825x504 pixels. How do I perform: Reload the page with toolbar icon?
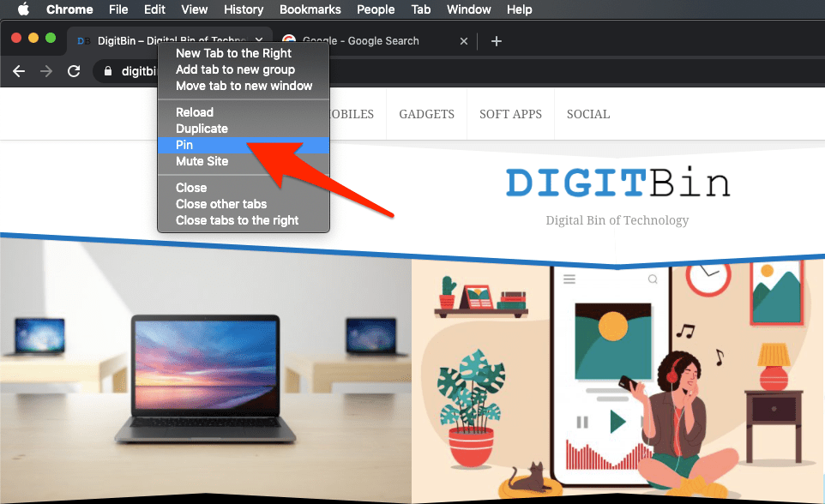(x=75, y=71)
